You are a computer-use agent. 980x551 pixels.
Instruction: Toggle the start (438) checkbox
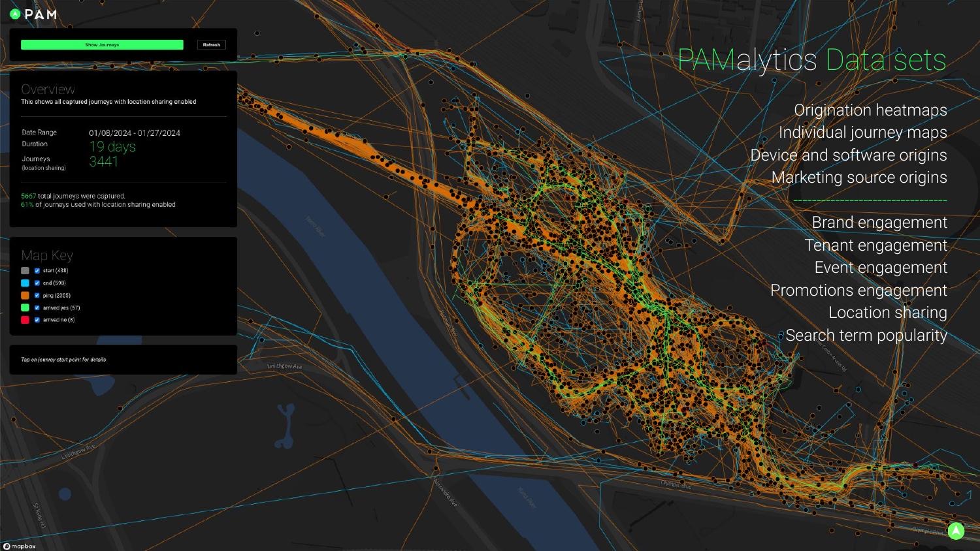point(37,271)
